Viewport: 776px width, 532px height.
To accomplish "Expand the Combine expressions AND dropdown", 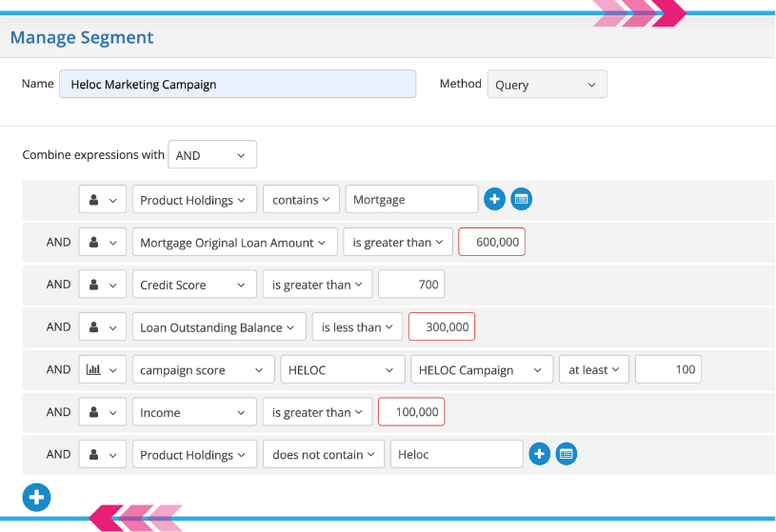I will pyautogui.click(x=211, y=155).
